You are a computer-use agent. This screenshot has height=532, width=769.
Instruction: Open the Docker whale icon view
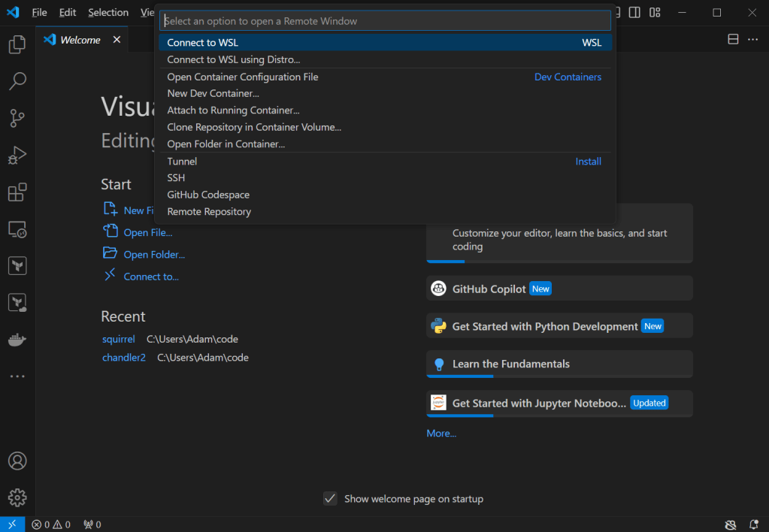tap(17, 340)
